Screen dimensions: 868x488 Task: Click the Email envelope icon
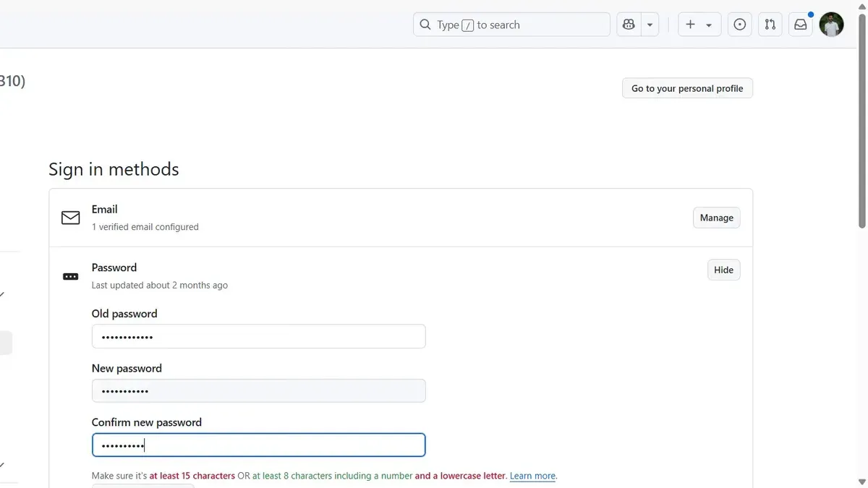point(70,218)
